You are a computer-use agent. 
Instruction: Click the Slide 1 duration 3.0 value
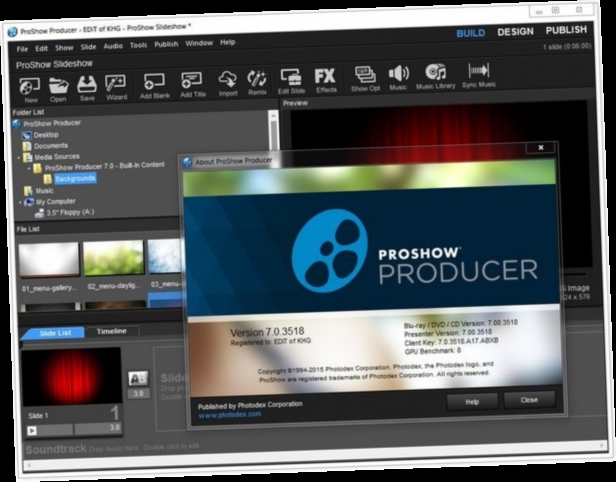[x=114, y=428]
